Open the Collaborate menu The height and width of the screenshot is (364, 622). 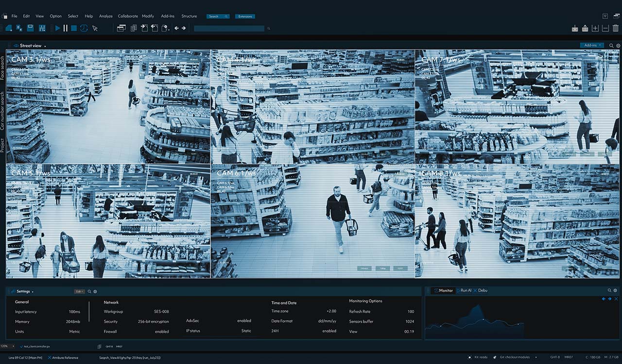[128, 16]
